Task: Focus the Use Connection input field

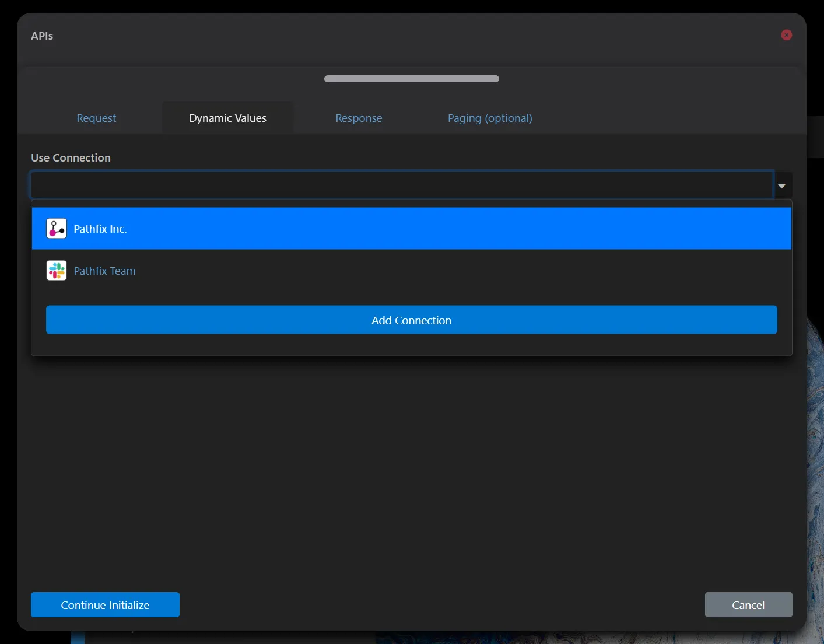Action: tap(402, 185)
